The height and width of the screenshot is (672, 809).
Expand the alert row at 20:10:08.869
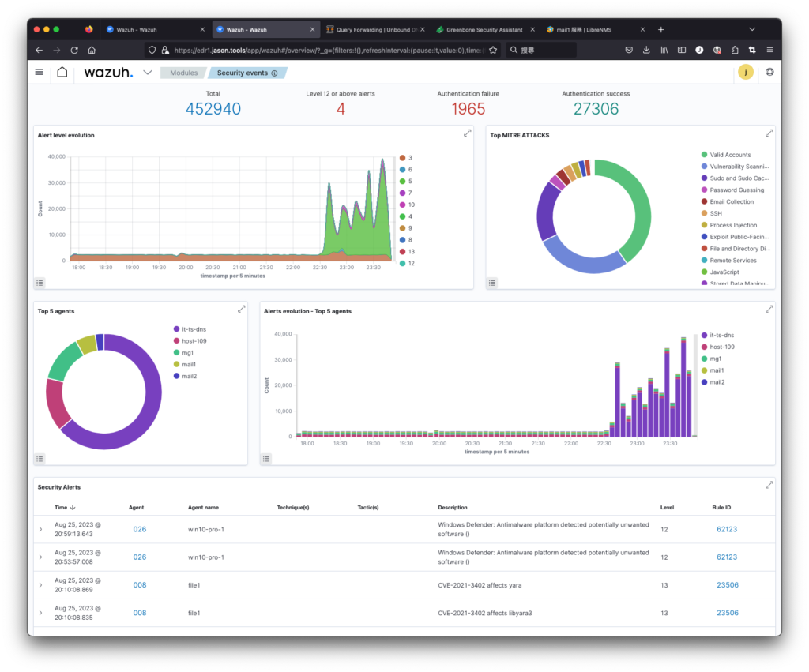tap(41, 585)
